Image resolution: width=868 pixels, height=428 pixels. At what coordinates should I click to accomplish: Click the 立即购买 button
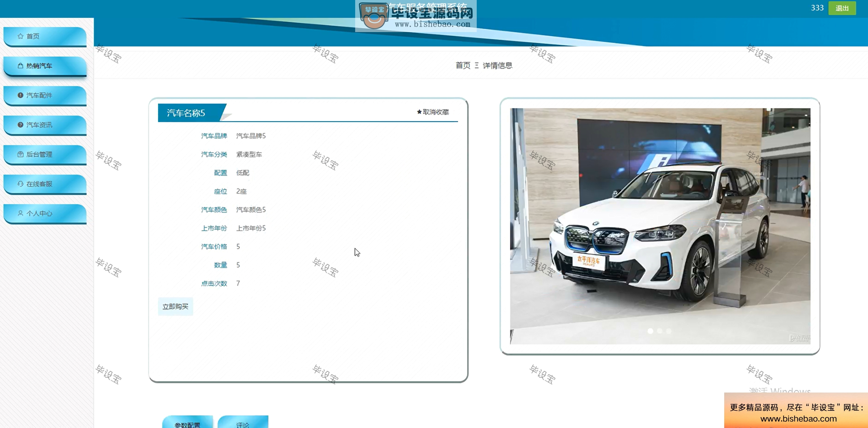(175, 307)
